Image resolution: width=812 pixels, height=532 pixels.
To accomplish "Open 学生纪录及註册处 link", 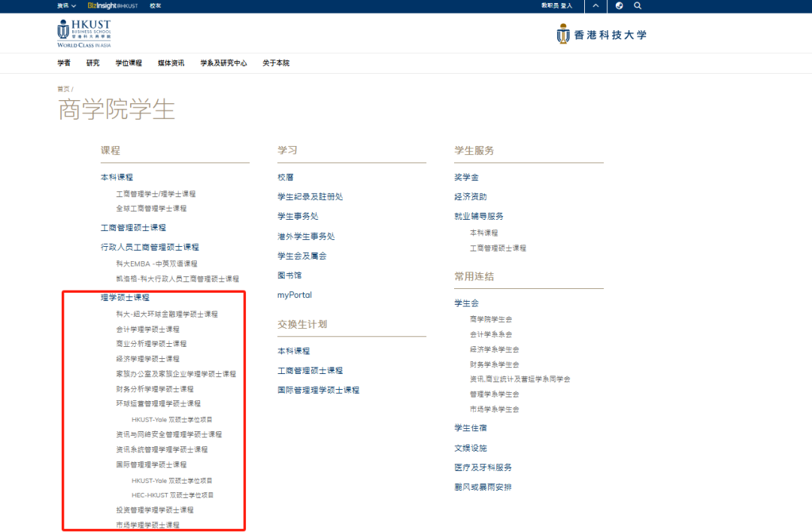I will click(311, 197).
